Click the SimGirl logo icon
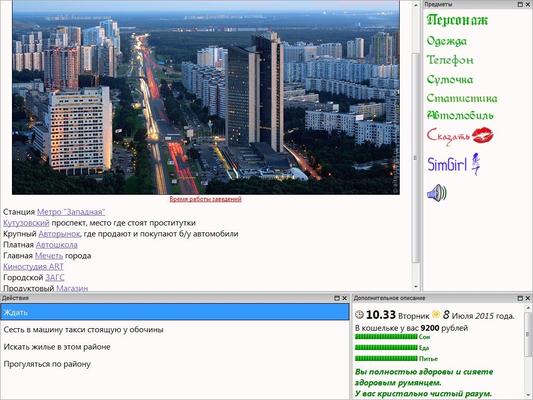The image size is (533, 400). (453, 164)
